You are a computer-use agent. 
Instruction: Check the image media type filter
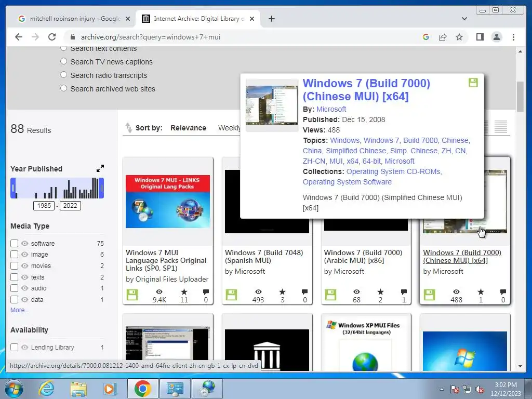point(14,254)
